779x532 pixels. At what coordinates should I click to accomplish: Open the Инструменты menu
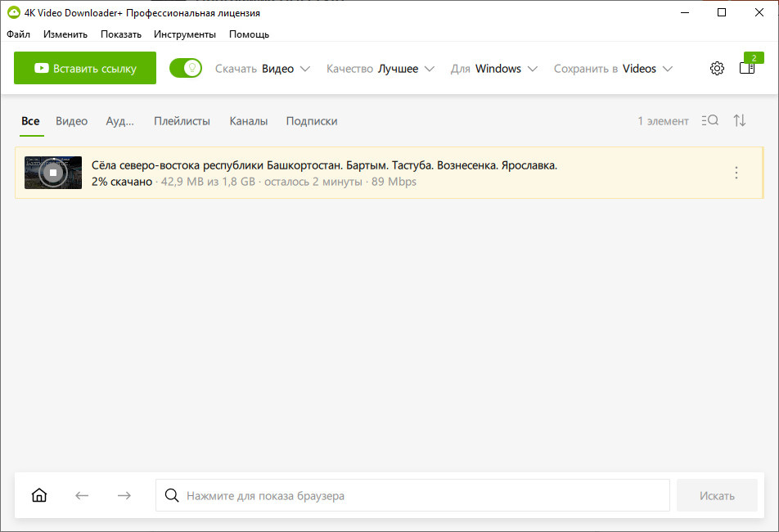[x=185, y=34]
